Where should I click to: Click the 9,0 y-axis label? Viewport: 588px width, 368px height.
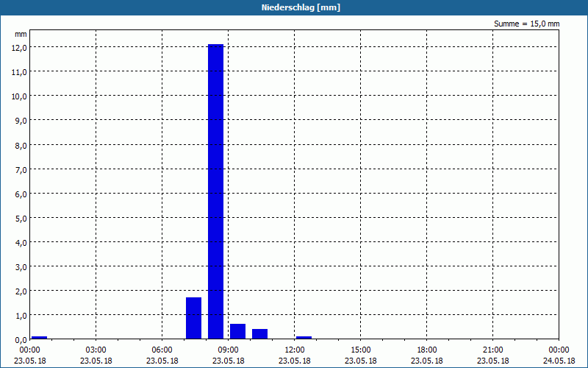tap(21, 121)
